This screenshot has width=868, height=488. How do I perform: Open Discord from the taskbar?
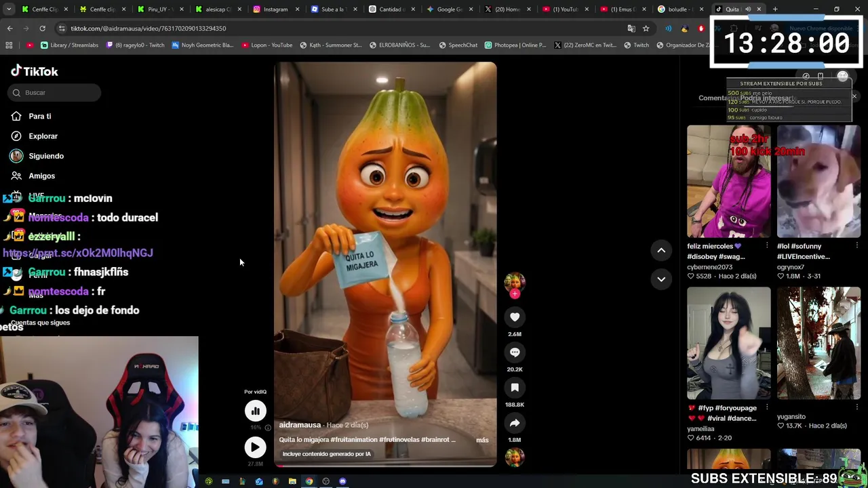342,481
